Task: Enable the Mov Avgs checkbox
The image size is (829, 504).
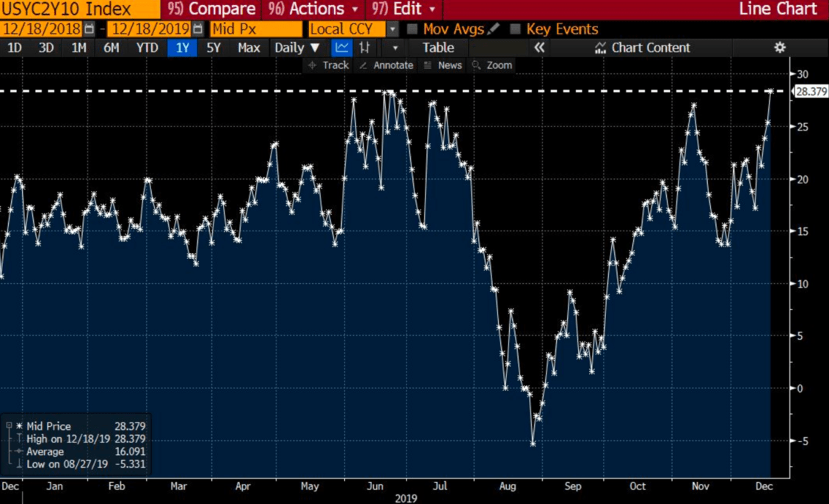Action: tap(412, 29)
